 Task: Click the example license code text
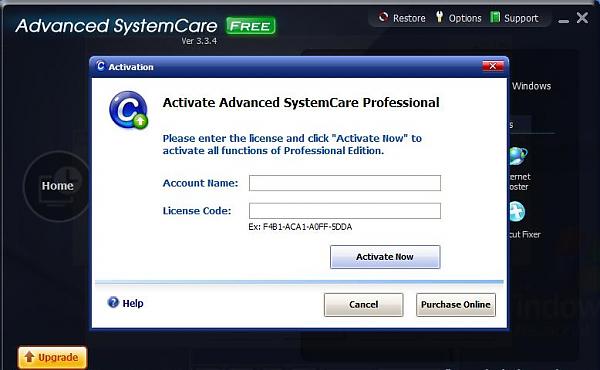300,227
